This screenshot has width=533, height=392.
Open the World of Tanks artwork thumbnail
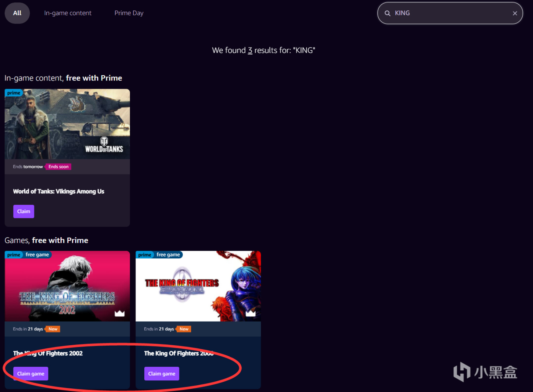(67, 124)
